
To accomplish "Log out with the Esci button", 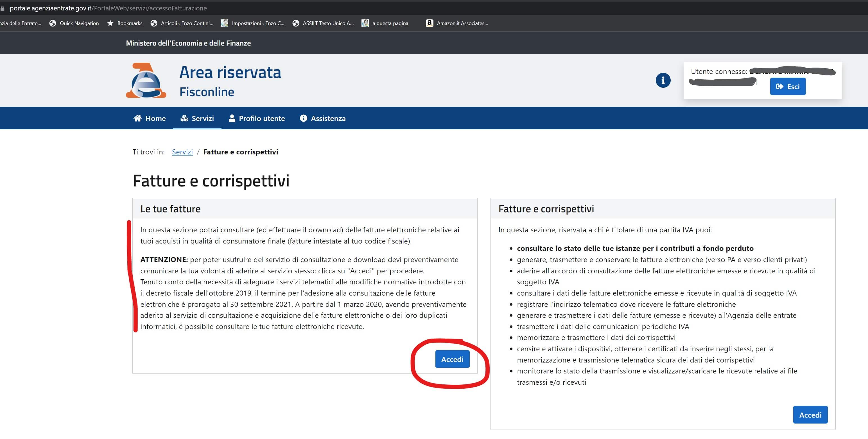I will (787, 87).
